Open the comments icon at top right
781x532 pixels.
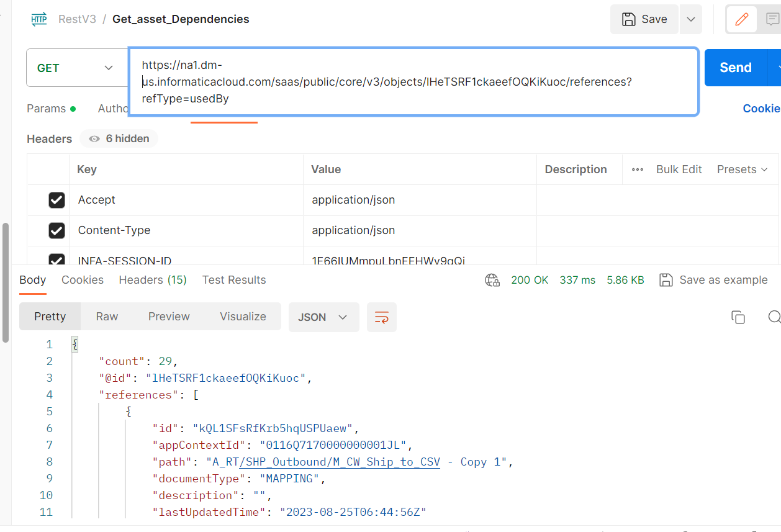pos(772,19)
